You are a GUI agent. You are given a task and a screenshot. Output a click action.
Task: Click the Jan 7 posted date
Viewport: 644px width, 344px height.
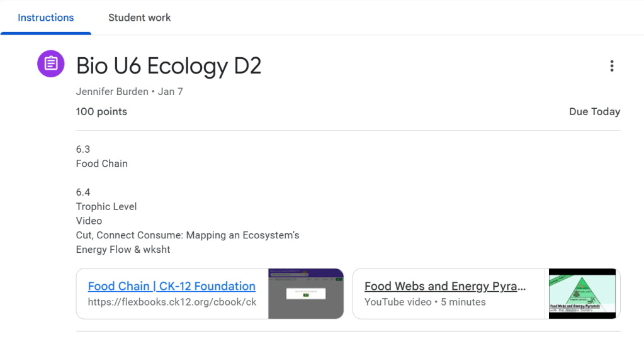pos(171,92)
